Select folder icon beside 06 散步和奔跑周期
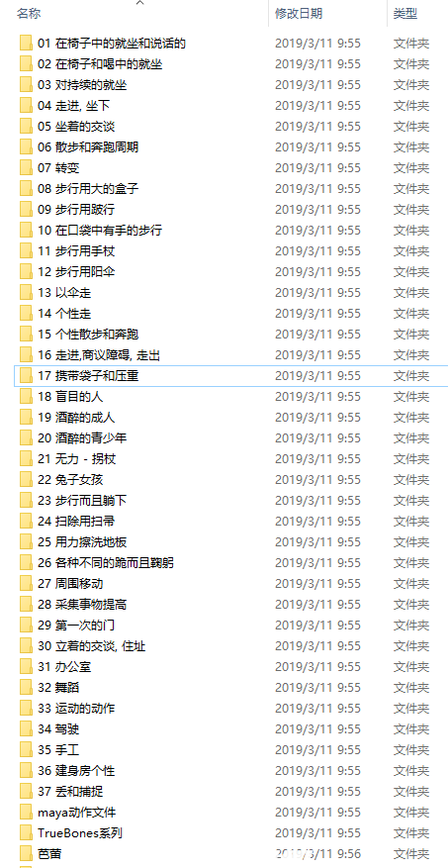This screenshot has height=868, width=448. (26, 147)
